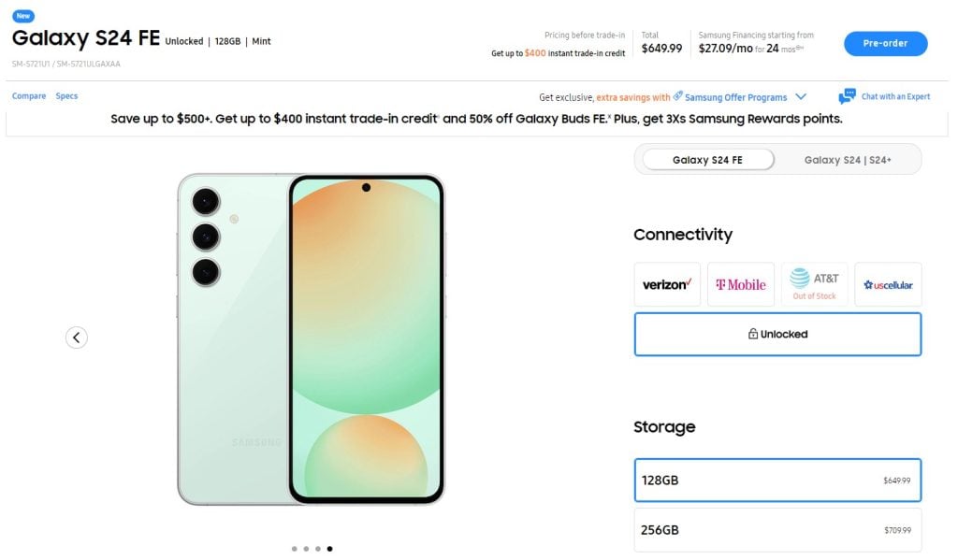Switch to the Galaxy S24 | S24+ tab
The width and height of the screenshot is (958, 560).
tap(848, 160)
